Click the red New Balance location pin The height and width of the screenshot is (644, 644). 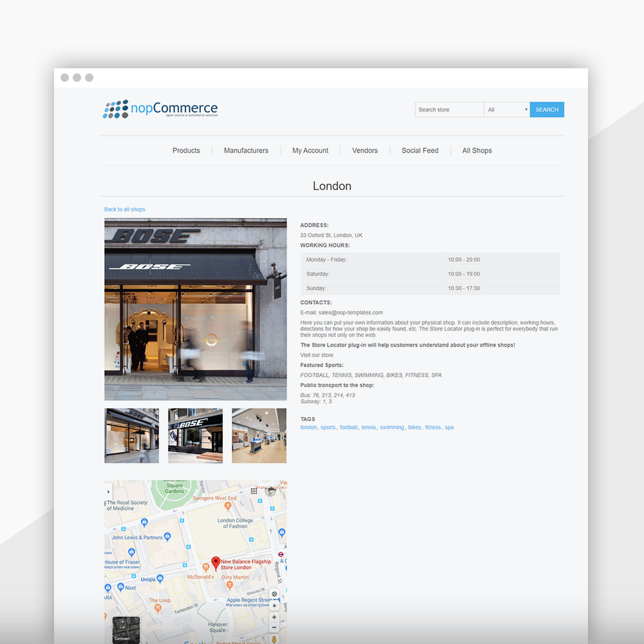pos(216,563)
